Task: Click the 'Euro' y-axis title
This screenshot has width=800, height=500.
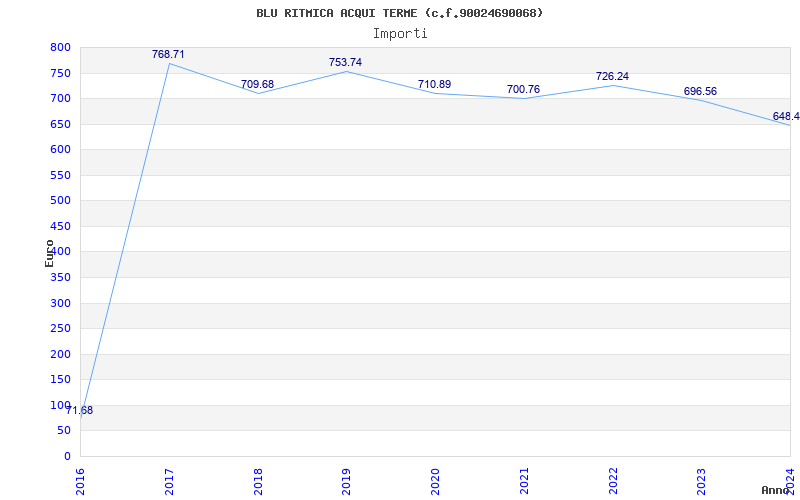Action: tap(49, 253)
